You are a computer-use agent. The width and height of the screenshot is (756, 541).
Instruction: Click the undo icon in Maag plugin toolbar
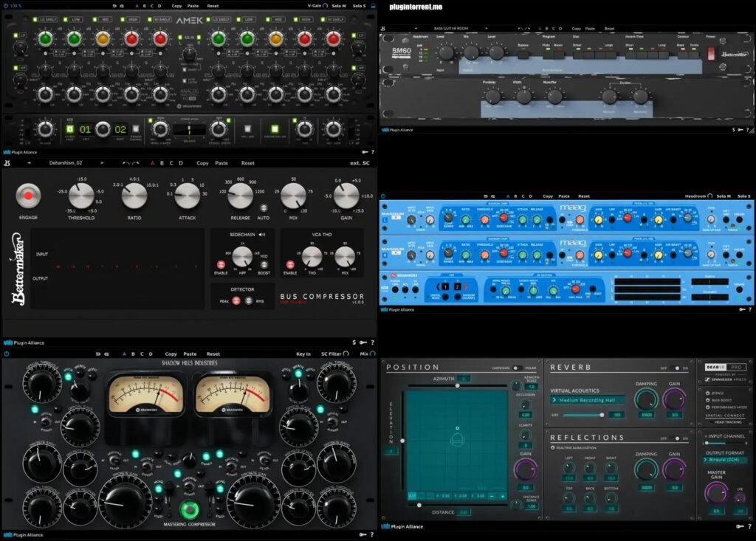pos(486,196)
